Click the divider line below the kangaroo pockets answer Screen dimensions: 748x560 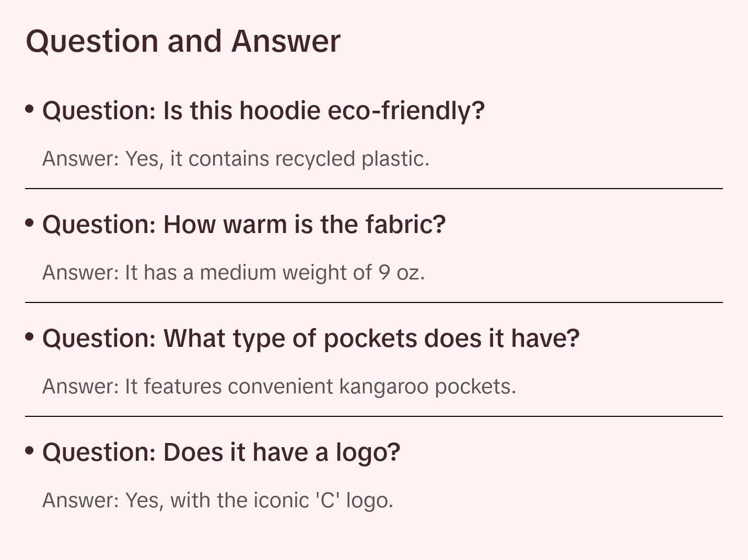[373, 416]
